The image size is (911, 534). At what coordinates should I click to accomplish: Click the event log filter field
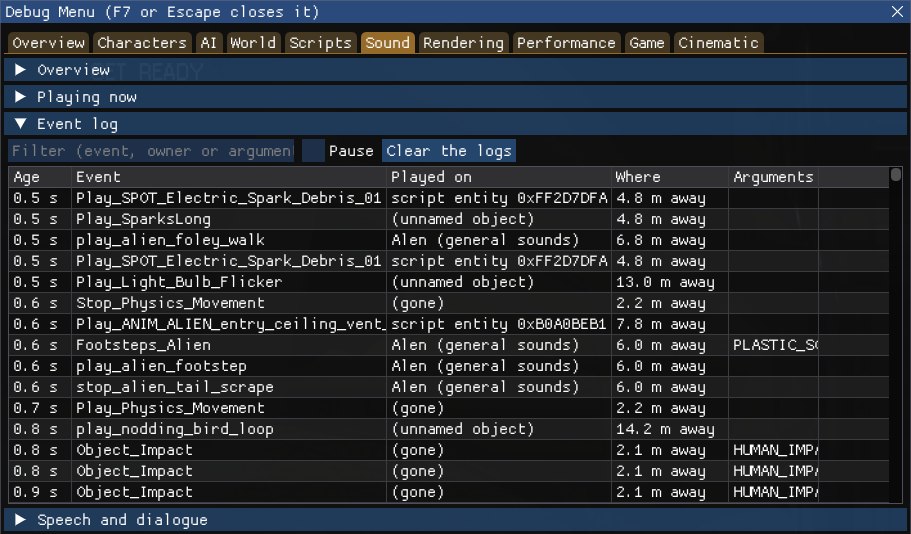(151, 151)
